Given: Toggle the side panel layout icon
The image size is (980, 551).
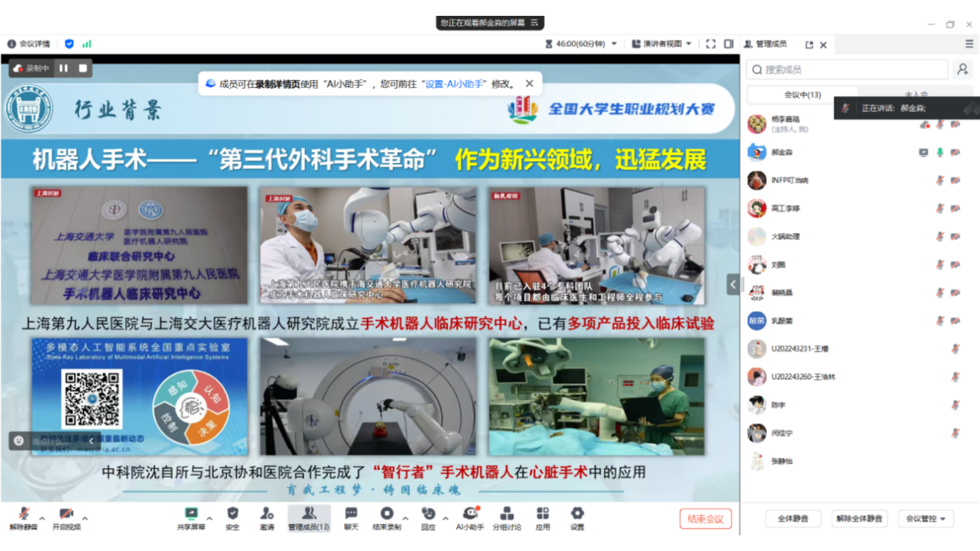Looking at the screenshot, I should pos(729,44).
